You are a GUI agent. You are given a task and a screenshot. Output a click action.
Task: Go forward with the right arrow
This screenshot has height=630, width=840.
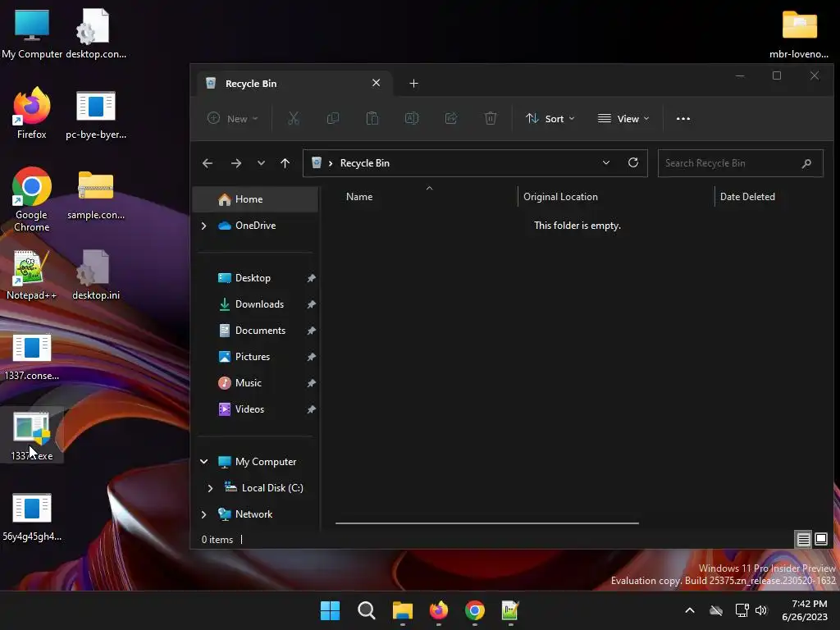coord(235,163)
